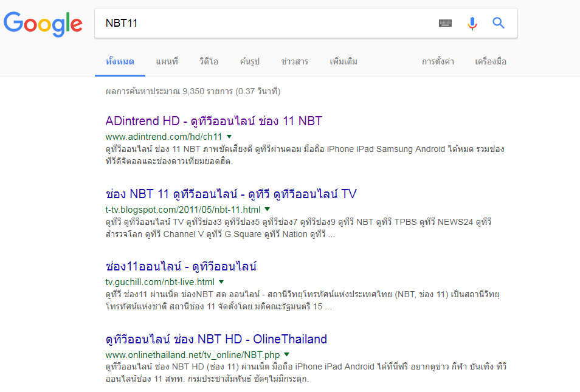Screen dimensions: 580x392
Task: Switch to the ข่าวสาร tab
Action: click(295, 61)
